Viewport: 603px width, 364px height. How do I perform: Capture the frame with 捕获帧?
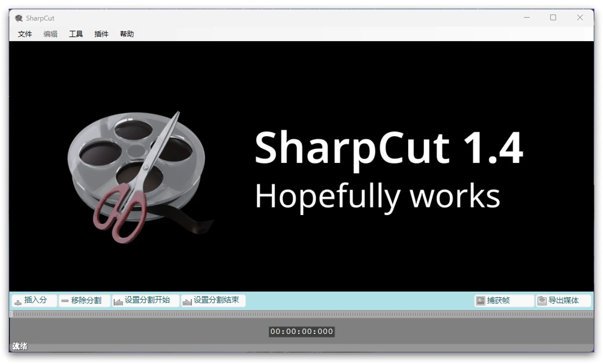point(504,301)
